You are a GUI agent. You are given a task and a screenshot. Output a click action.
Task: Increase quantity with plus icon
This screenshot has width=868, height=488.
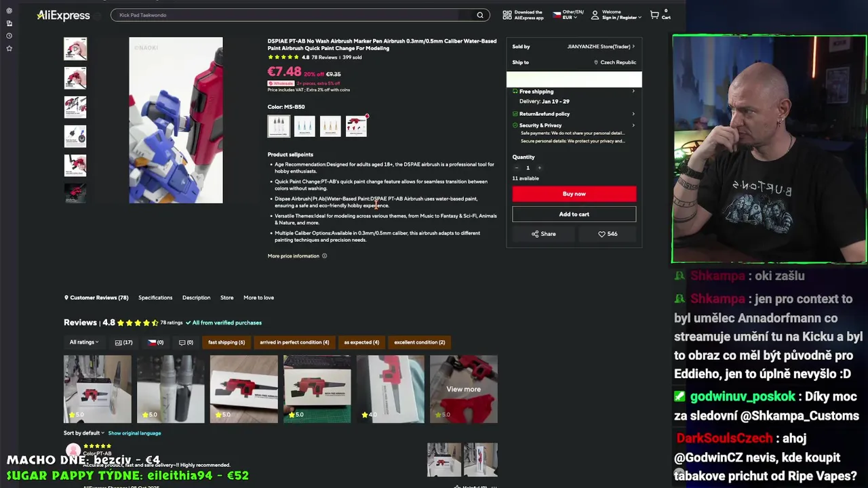point(540,168)
